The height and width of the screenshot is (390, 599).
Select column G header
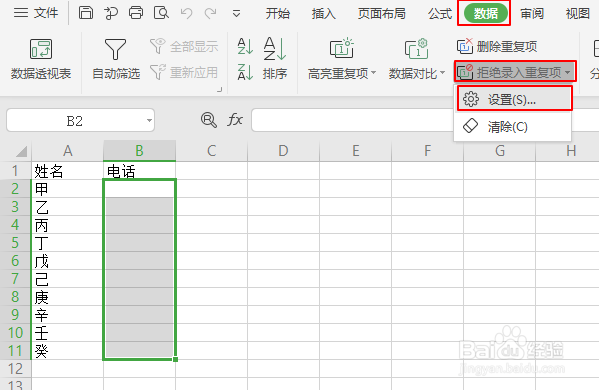[499, 151]
